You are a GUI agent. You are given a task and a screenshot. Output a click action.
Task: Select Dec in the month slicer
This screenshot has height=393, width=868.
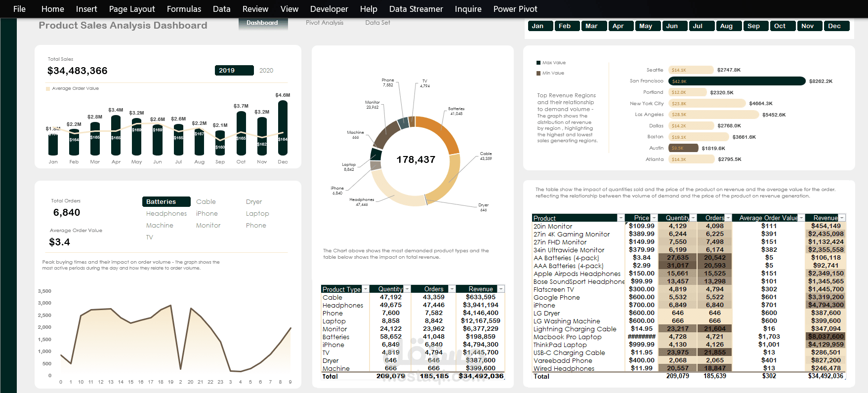coord(836,26)
